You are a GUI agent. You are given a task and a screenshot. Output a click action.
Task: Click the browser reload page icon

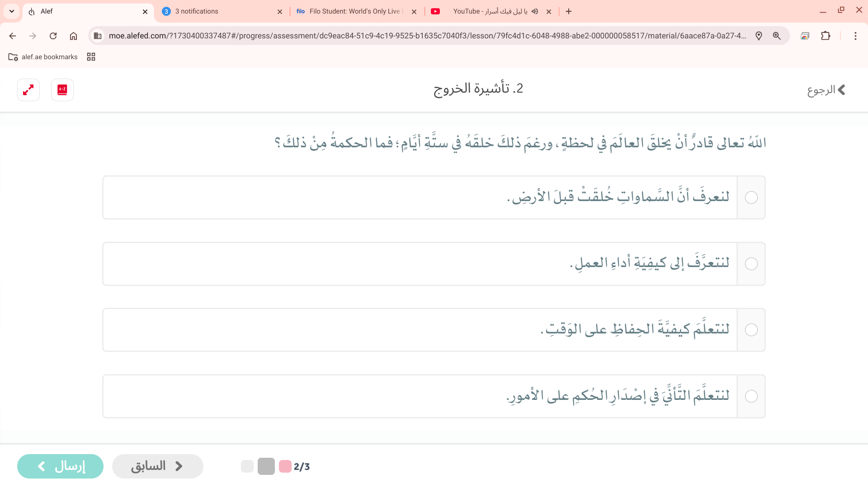pyautogui.click(x=53, y=36)
